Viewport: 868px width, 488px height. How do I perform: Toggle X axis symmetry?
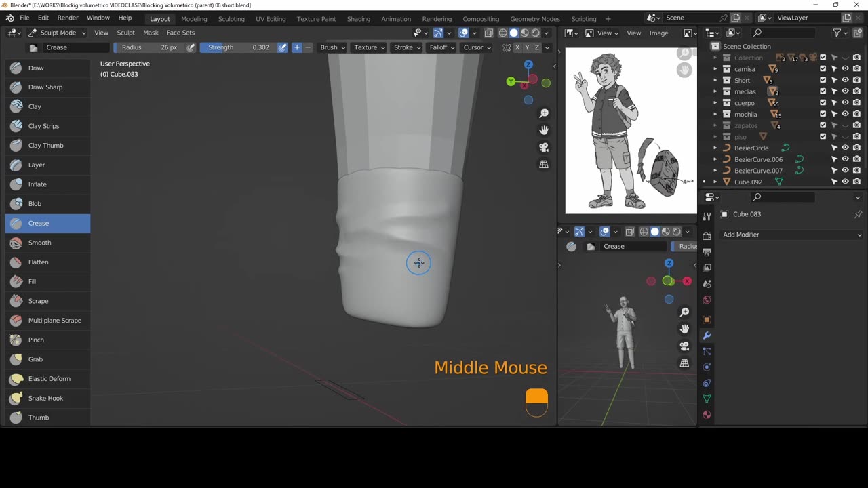tap(517, 47)
